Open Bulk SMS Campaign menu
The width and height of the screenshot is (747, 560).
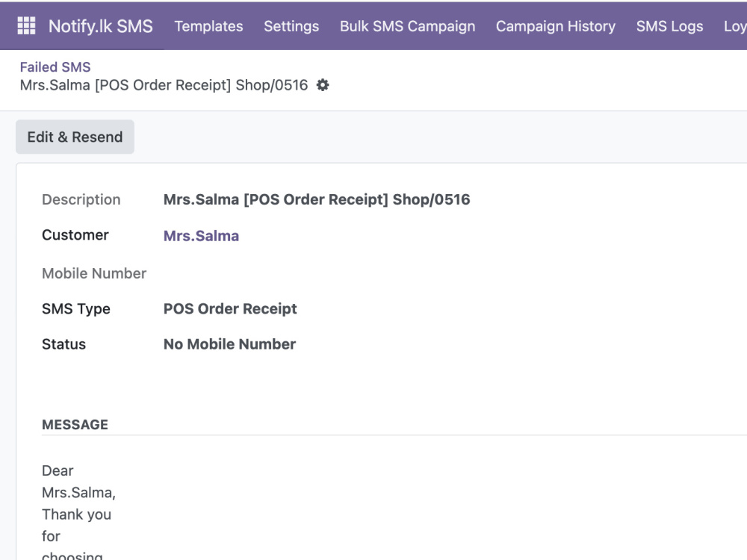click(407, 26)
